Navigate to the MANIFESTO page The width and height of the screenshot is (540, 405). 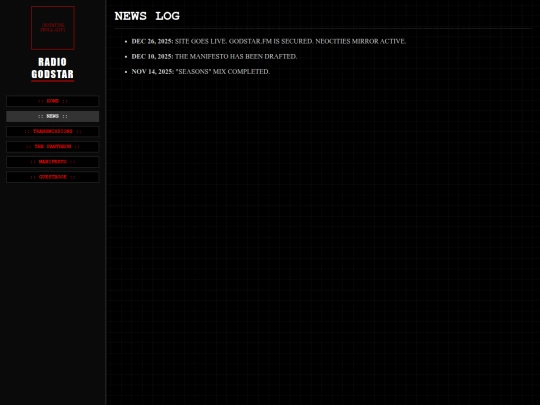(53, 162)
